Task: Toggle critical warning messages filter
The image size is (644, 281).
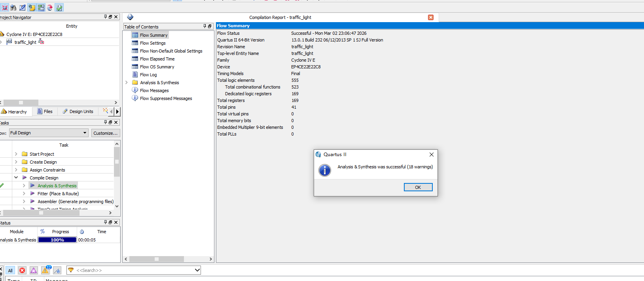Action: point(34,270)
